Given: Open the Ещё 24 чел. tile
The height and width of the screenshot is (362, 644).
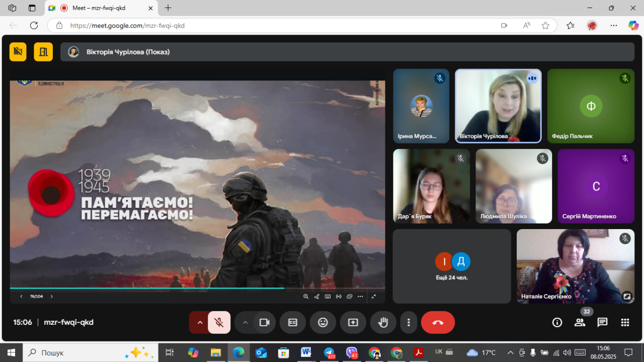Looking at the screenshot, I should tap(452, 266).
